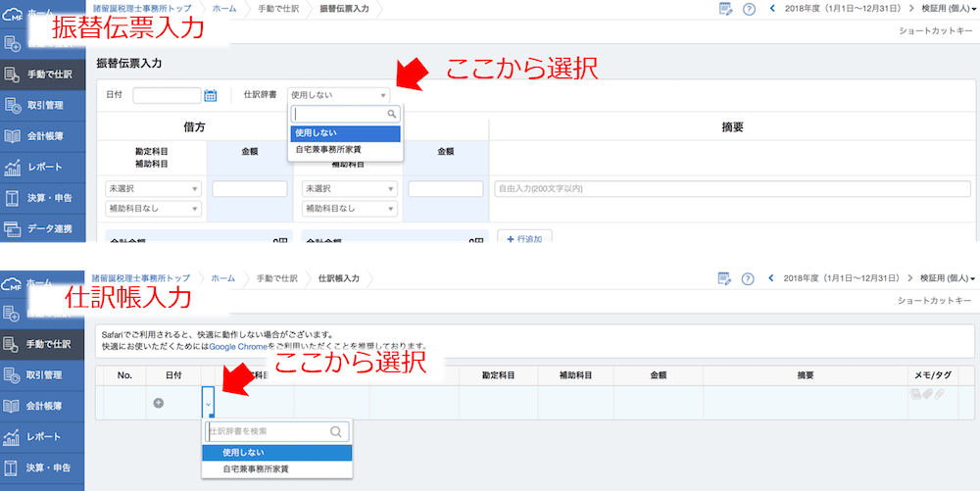Viewport: 980px width, 491px height.
Task: Click the 借方 金額 amount input
Action: tap(249, 188)
